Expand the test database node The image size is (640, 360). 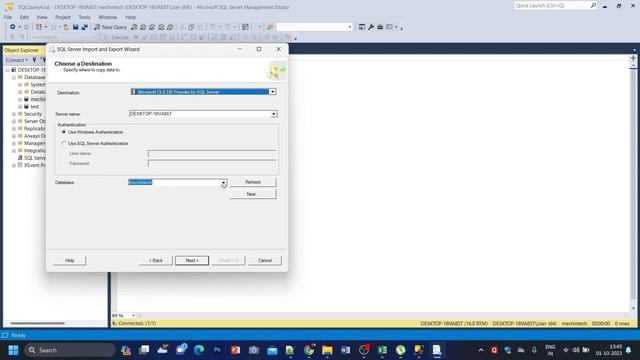(20, 107)
